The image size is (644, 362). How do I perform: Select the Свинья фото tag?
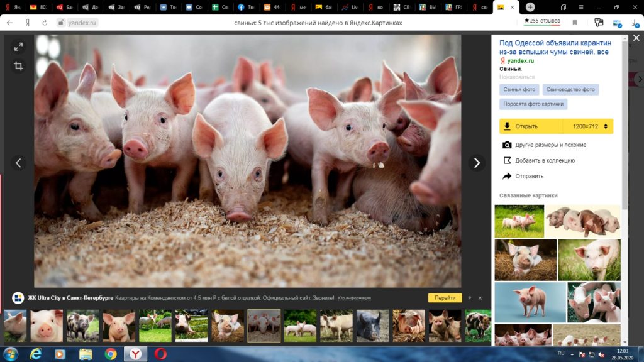(519, 90)
